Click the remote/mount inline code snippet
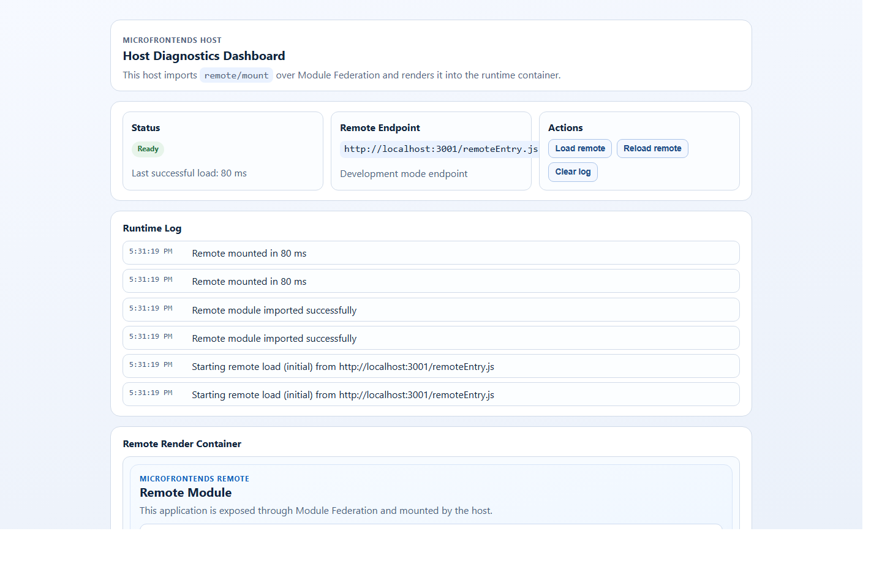This screenshot has height=588, width=882. [236, 75]
